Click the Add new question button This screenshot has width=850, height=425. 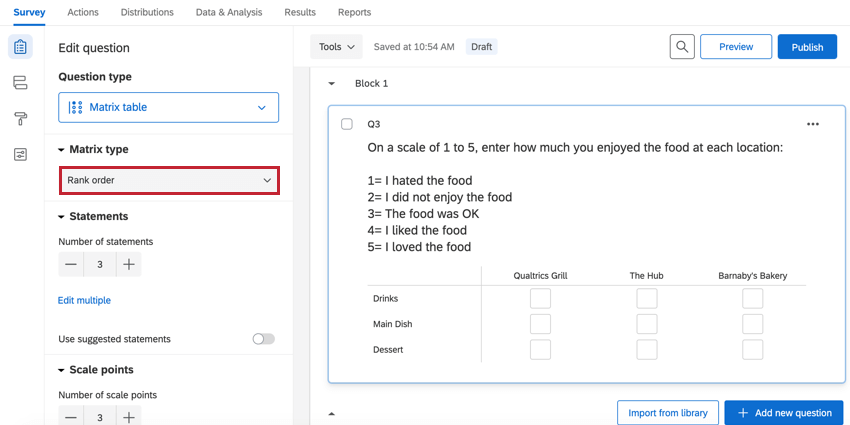[x=783, y=413]
